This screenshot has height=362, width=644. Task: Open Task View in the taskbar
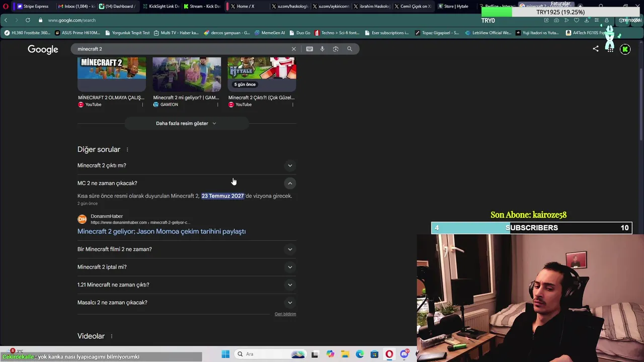click(314, 354)
